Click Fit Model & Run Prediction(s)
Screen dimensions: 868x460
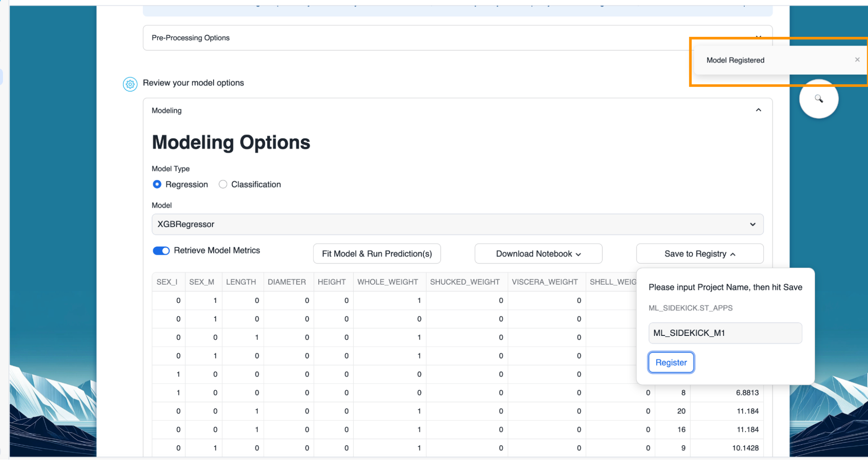point(376,254)
